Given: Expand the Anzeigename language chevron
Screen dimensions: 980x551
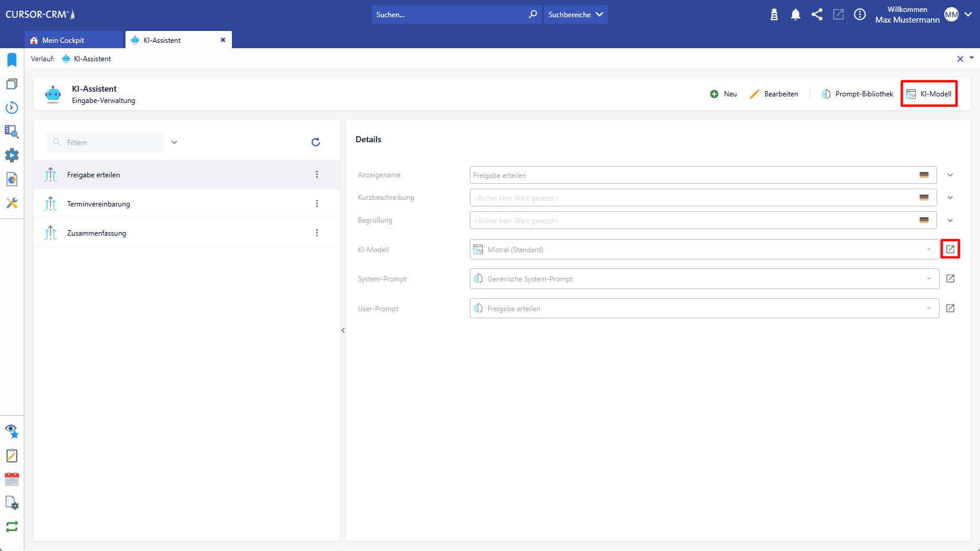Looking at the screenshot, I should tap(950, 175).
